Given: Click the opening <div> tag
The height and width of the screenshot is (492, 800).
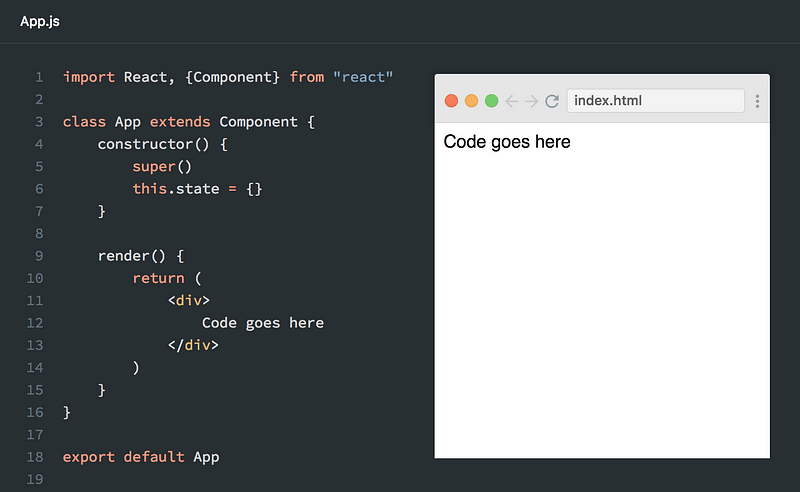Looking at the screenshot, I should pos(189,301).
